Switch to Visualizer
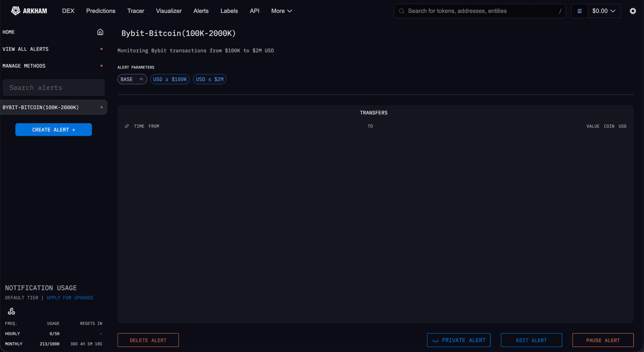 pos(169,11)
